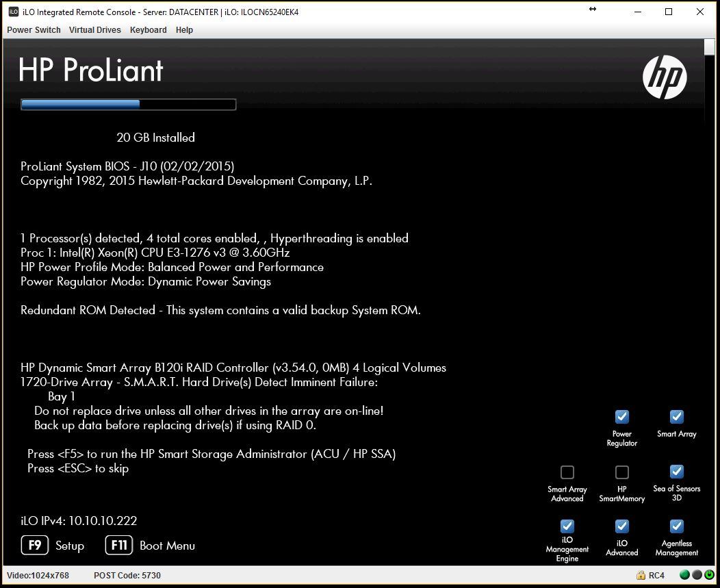Click the Hewlett-Packard copyright line

click(x=196, y=181)
